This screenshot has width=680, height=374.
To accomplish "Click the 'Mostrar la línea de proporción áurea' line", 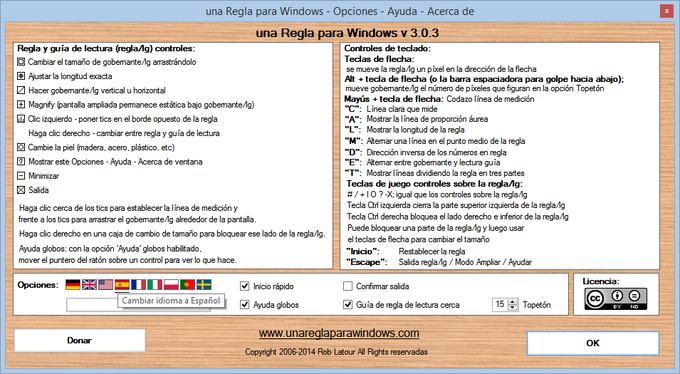I will click(x=427, y=119).
